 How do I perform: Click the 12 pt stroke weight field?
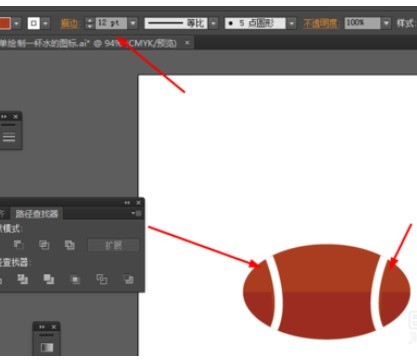pos(111,23)
